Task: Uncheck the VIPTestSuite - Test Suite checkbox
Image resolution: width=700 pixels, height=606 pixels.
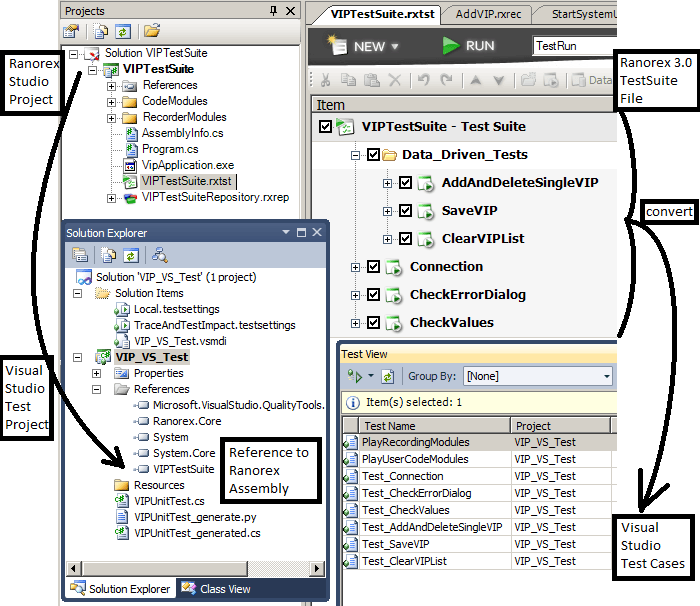Action: click(325, 127)
